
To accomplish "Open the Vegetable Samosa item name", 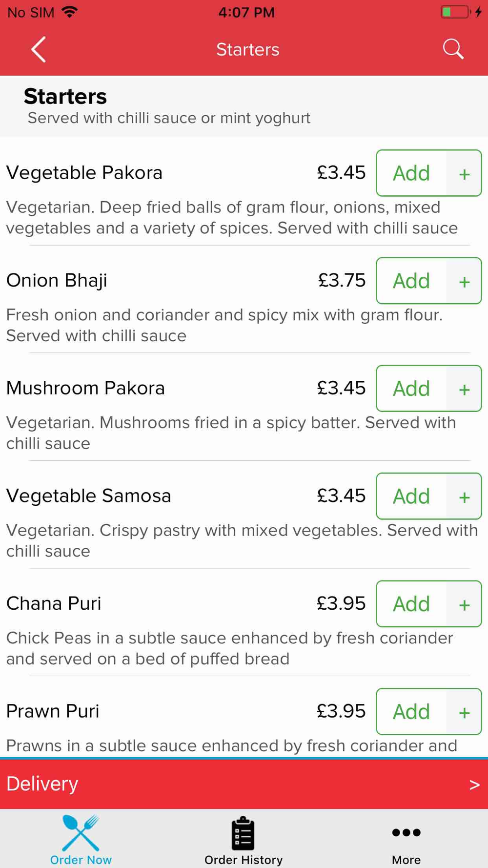I will 89,496.
